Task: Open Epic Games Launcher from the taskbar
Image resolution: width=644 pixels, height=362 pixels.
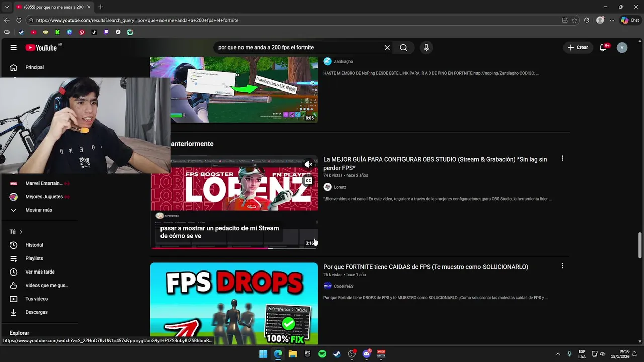Action: [x=307, y=354]
